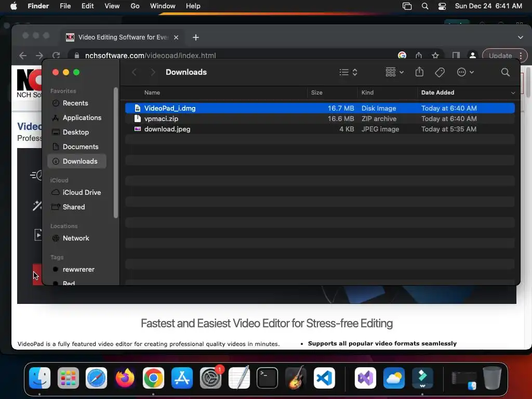This screenshot has height=399, width=532.
Task: Open the cloud weather app in Dock
Action: pos(394,378)
